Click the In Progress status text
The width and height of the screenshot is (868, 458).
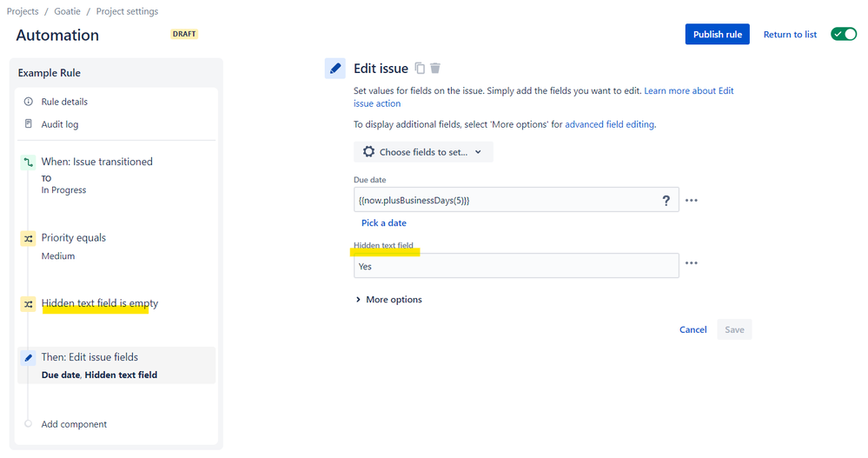coord(63,190)
